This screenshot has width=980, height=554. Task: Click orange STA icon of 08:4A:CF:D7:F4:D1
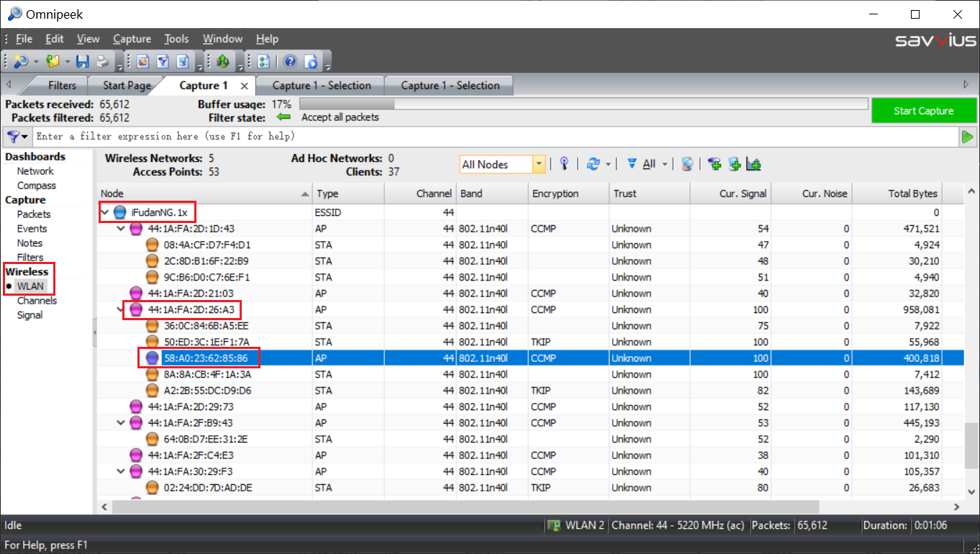tap(151, 245)
